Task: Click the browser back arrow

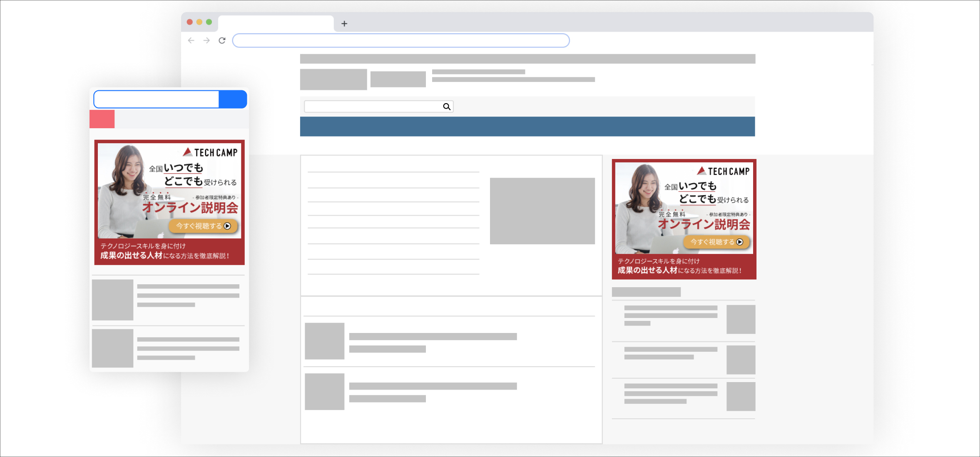Action: tap(191, 40)
